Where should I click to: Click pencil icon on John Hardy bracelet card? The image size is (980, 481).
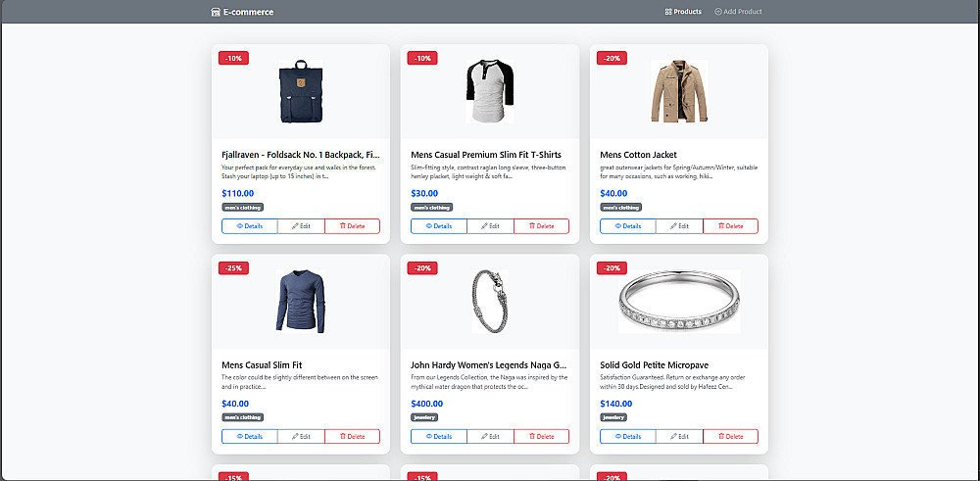484,437
